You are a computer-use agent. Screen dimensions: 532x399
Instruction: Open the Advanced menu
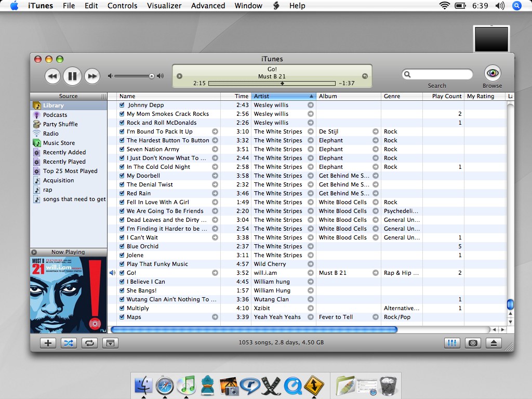tap(208, 6)
